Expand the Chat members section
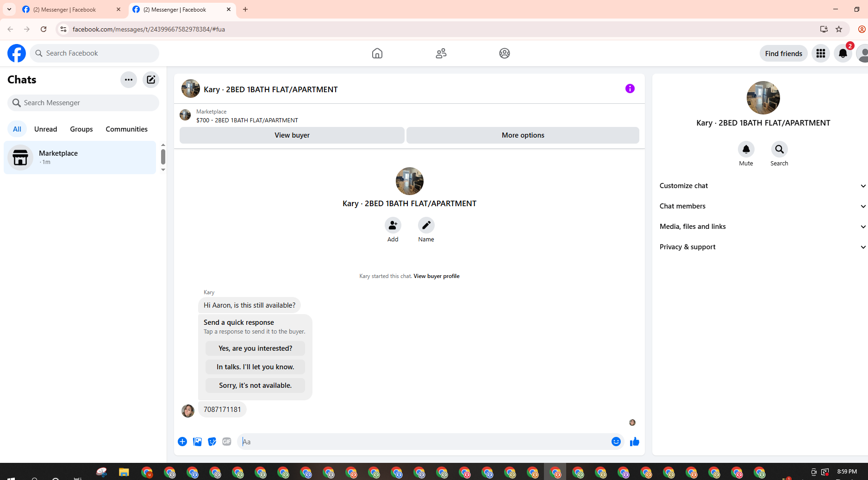 [x=763, y=206]
